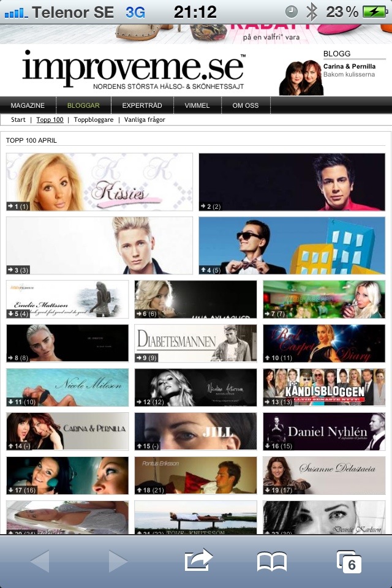Viewport: 392px width, 588px height.
Task: Open the tabs switcher showing 6 pages
Action: coord(349,561)
